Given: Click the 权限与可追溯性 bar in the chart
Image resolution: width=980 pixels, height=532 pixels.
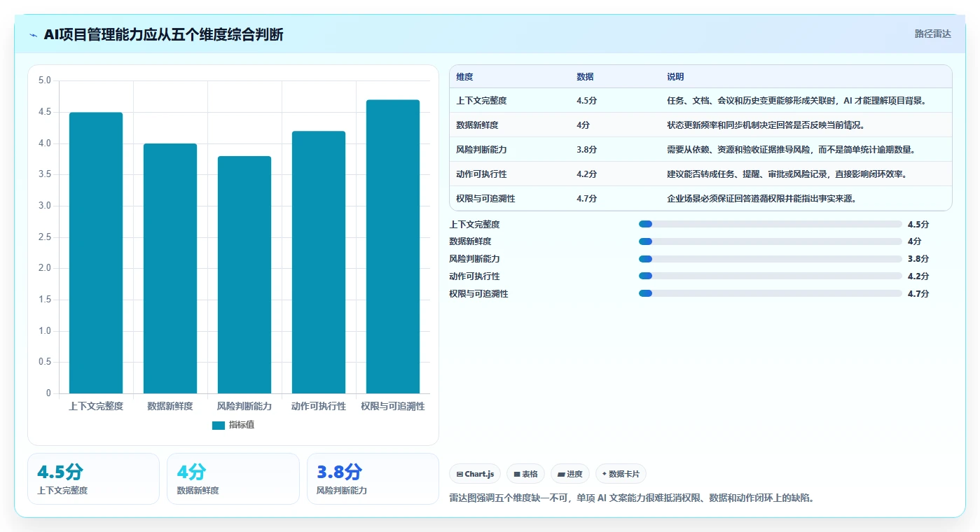Looking at the screenshot, I should (x=393, y=246).
